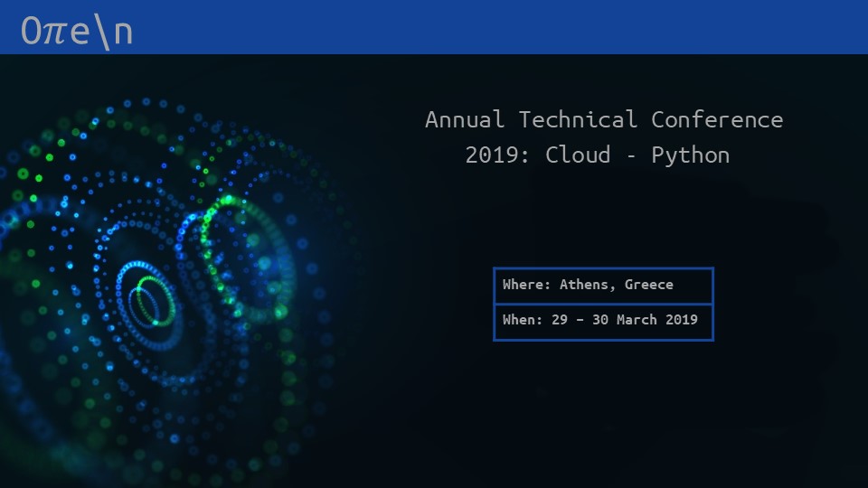The image size is (868, 488).
Task: Click the 'Where:' label in the table
Action: [526, 285]
